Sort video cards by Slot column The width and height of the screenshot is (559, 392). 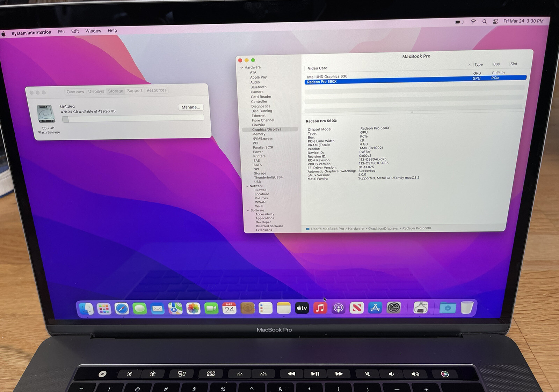point(514,64)
